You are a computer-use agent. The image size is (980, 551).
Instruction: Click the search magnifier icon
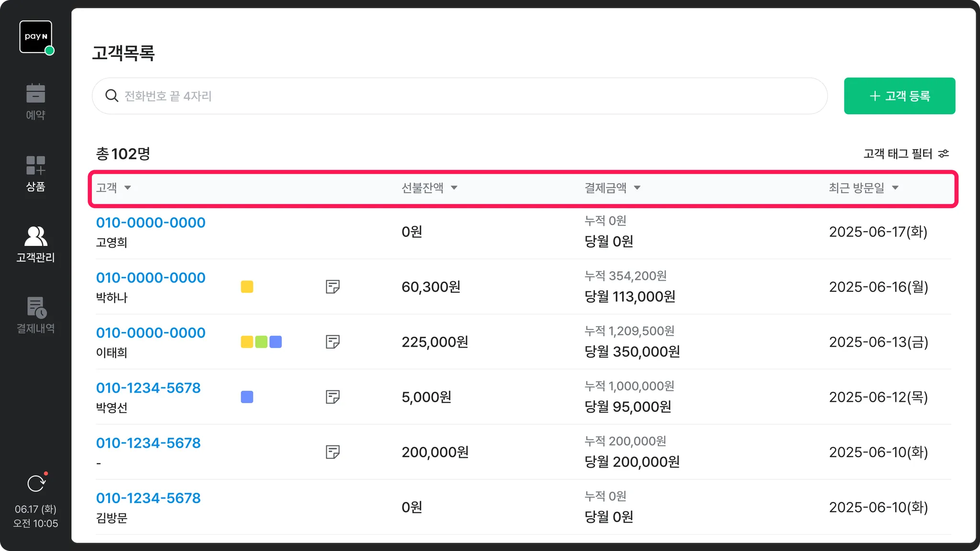[x=111, y=96]
